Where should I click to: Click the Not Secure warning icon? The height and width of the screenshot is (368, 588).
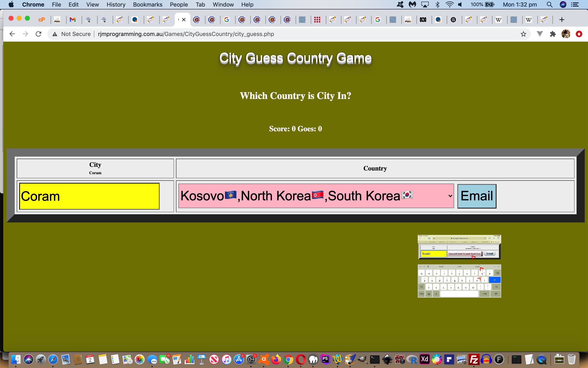click(55, 34)
